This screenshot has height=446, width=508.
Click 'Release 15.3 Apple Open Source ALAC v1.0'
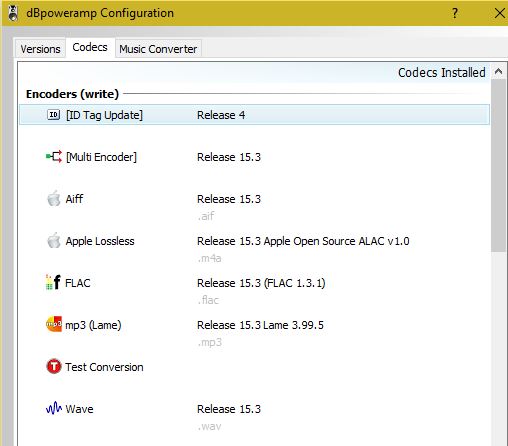pos(303,241)
